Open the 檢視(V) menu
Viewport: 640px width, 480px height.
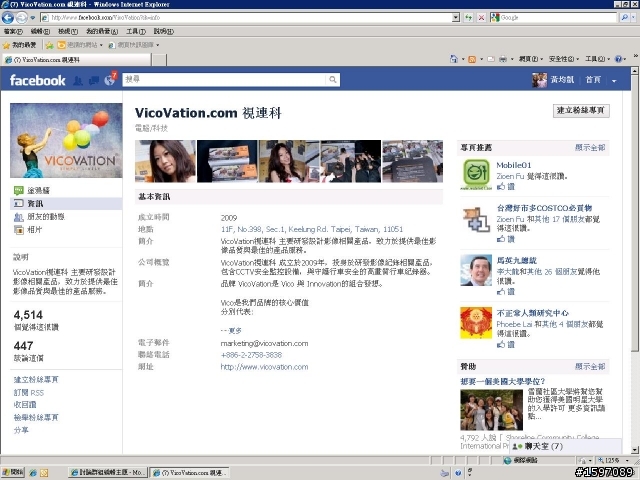(x=67, y=31)
